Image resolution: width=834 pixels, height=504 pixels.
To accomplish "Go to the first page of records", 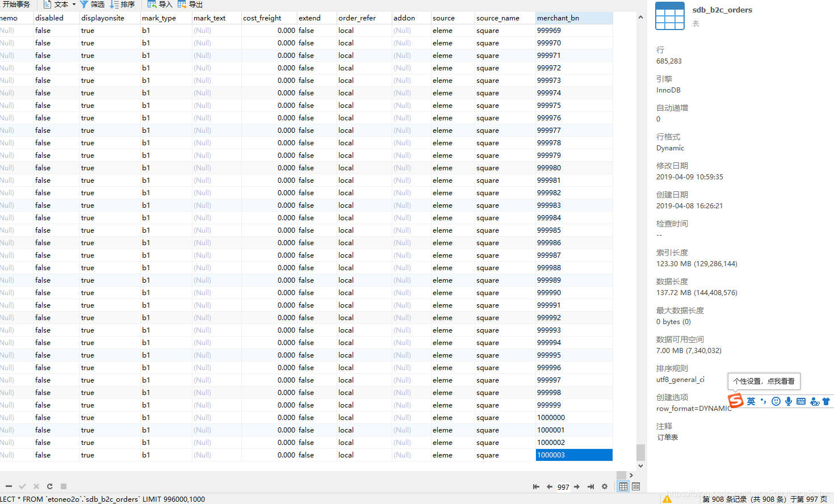I will pos(536,486).
